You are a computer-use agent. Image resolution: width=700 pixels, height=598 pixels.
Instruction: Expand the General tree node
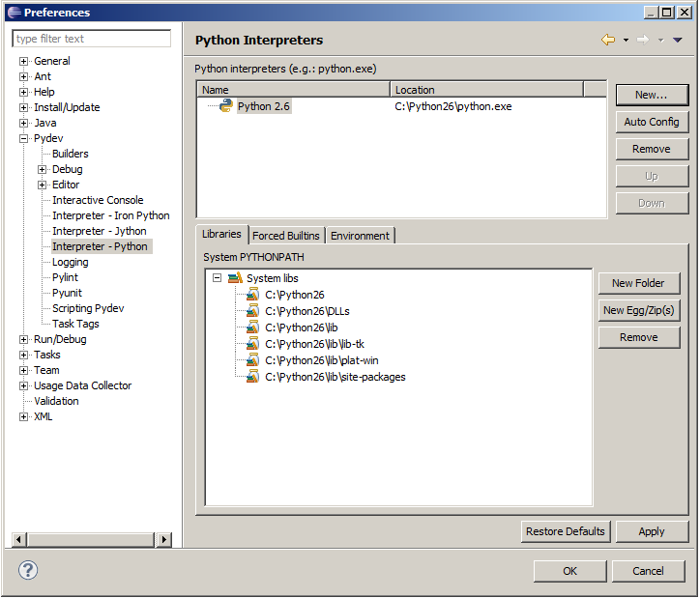click(23, 61)
